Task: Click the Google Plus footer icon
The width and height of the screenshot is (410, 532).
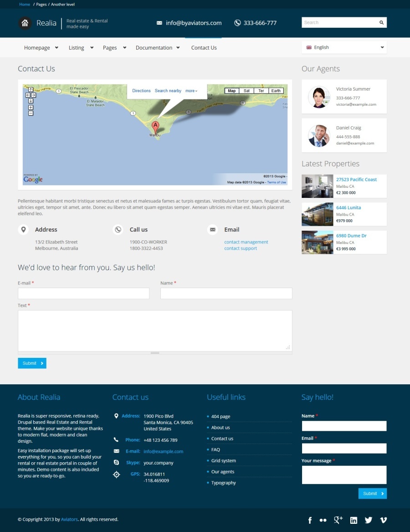Action: tap(338, 520)
